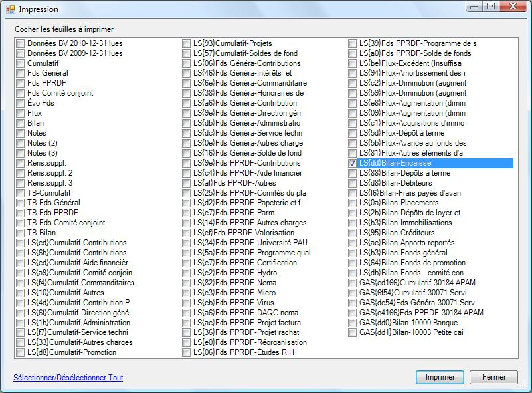Enable the Bilan sheet checkbox

tap(21, 123)
